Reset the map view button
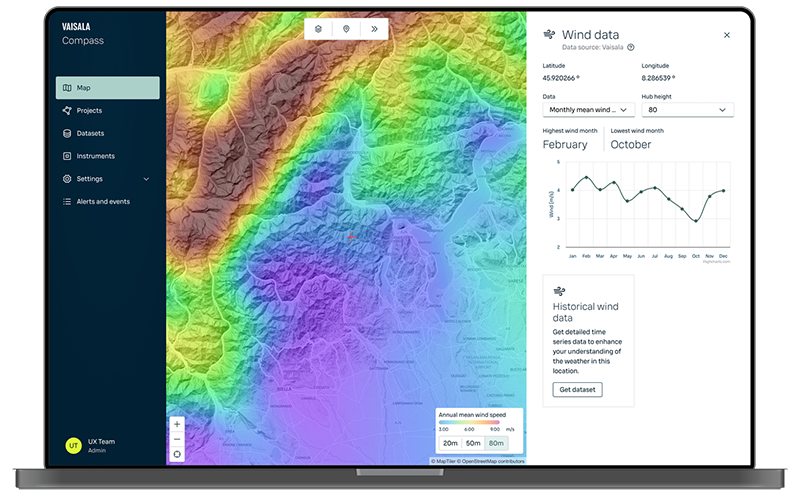The width and height of the screenshot is (800, 498). point(177,454)
